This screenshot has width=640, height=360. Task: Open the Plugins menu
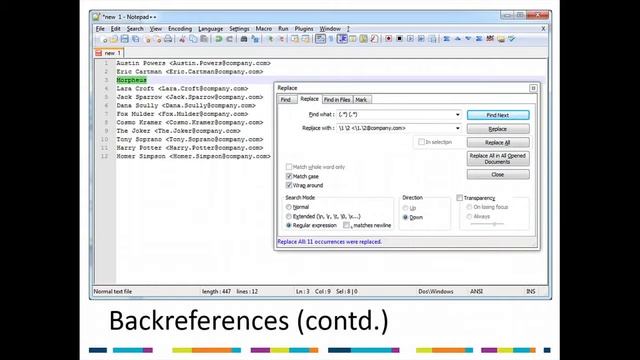pos(304,29)
